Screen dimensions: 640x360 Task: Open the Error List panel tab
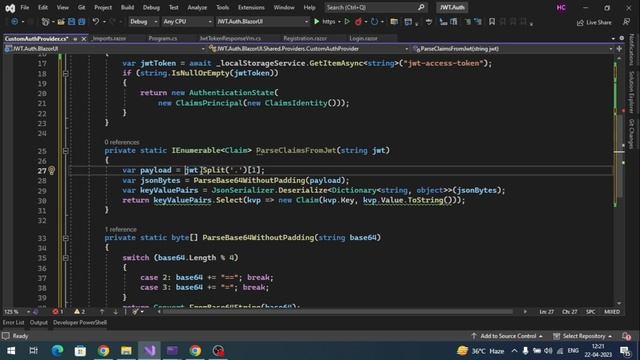[x=13, y=322]
